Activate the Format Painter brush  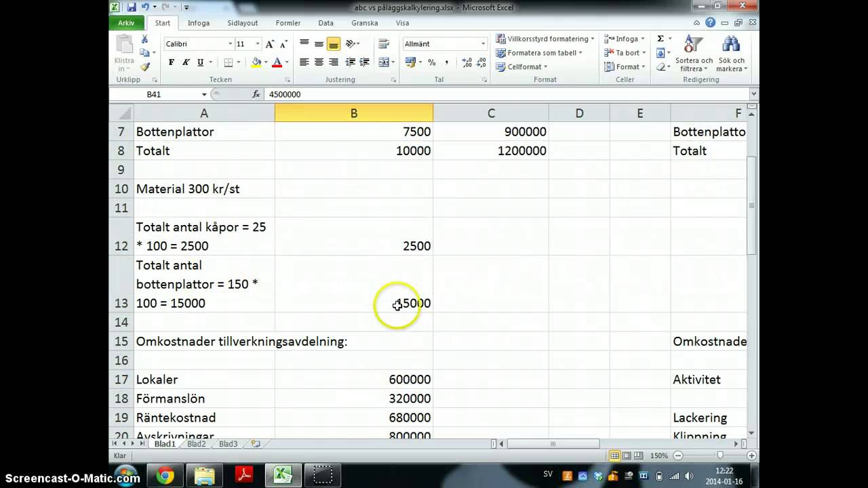[144, 66]
